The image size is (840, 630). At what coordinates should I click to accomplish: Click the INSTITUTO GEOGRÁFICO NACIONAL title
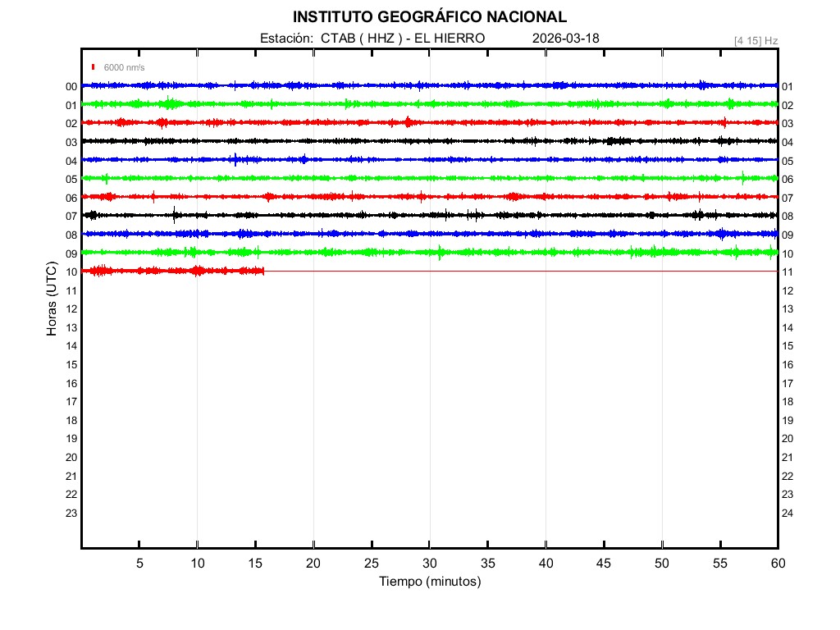coord(429,17)
